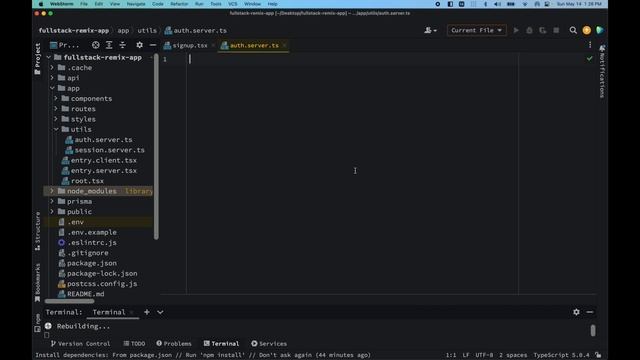Open the Project side tool button
Image resolution: width=640 pixels, height=360 pixels.
pyautogui.click(x=38, y=59)
